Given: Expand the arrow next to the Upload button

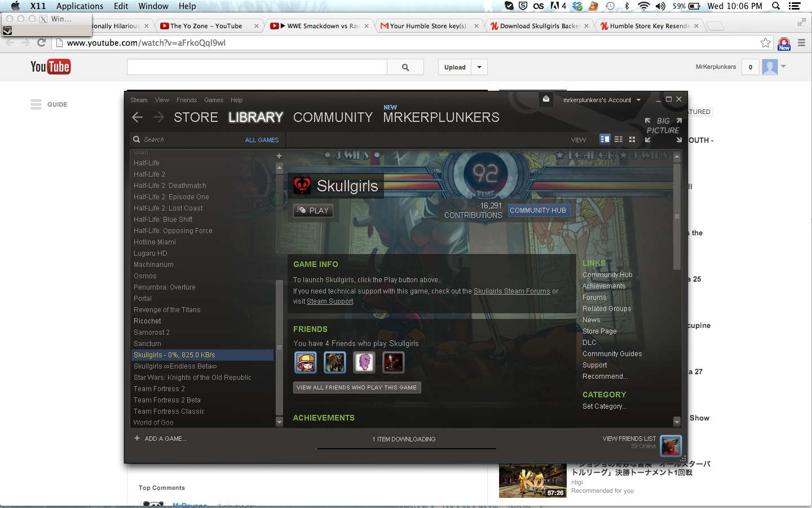Looking at the screenshot, I should coord(479,67).
